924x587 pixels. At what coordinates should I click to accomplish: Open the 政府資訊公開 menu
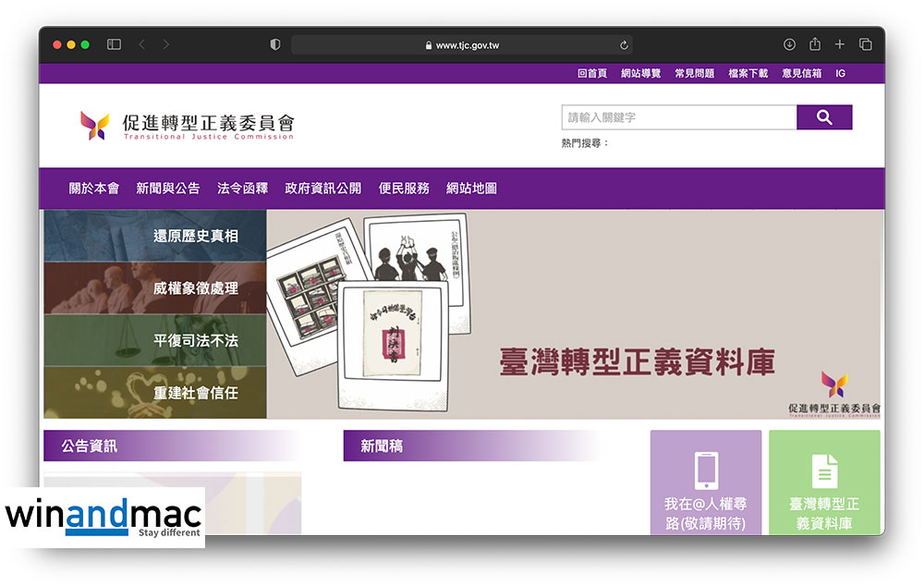click(x=322, y=188)
